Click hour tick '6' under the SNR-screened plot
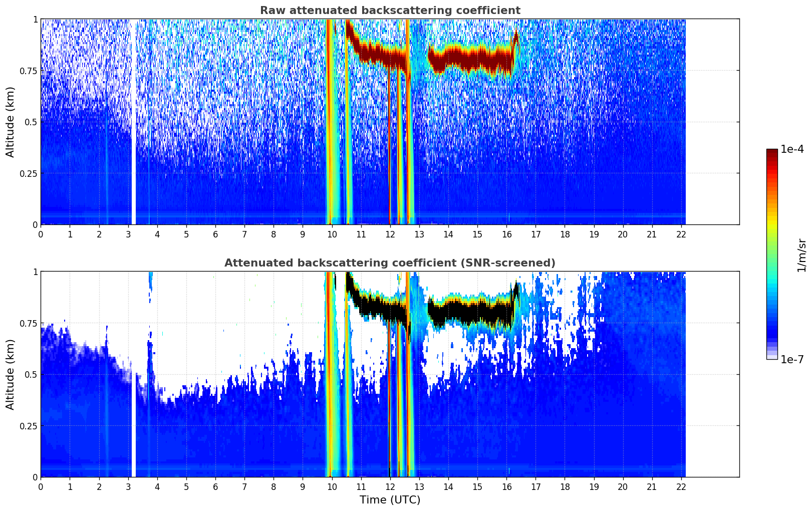 coord(215,486)
